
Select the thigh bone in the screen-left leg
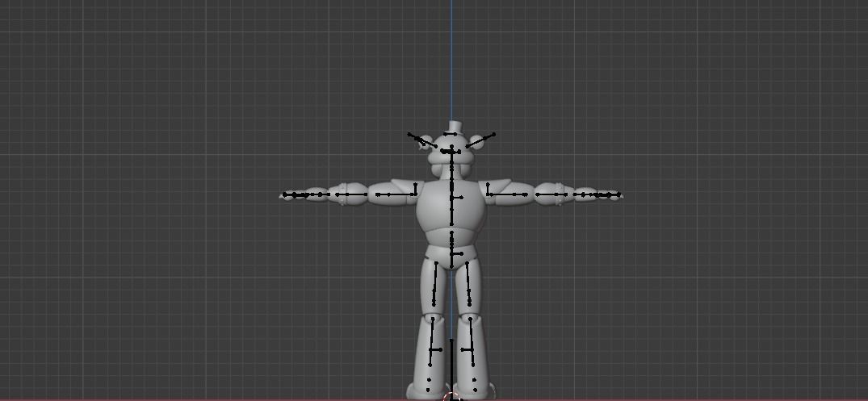(435, 284)
